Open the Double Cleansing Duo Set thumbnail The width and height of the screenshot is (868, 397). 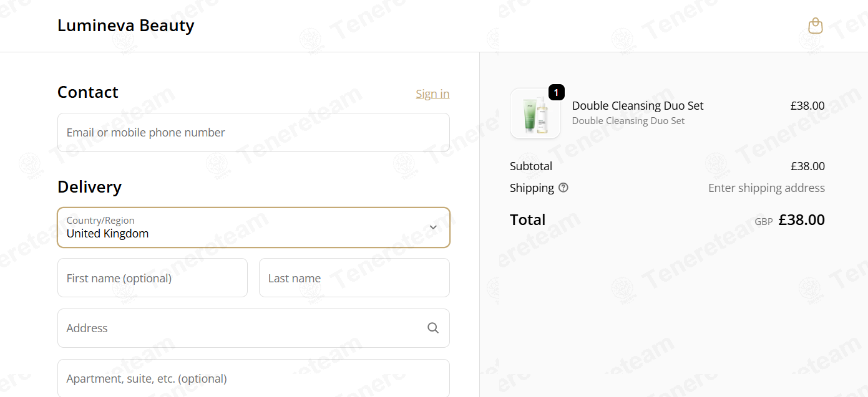point(535,113)
